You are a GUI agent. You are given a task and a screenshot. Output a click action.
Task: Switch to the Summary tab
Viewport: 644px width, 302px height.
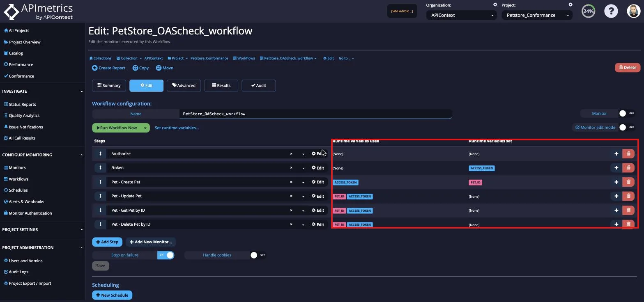point(109,85)
